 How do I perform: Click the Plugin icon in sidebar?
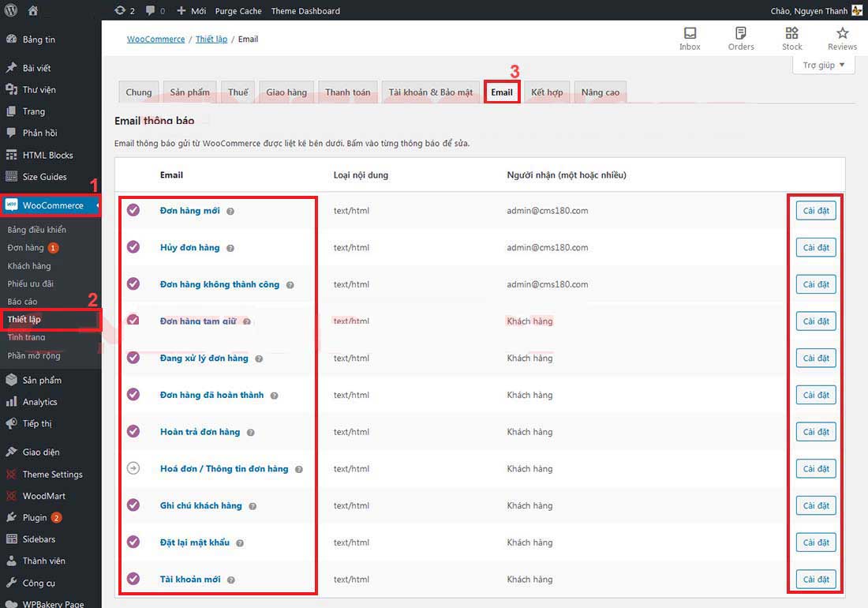11,517
